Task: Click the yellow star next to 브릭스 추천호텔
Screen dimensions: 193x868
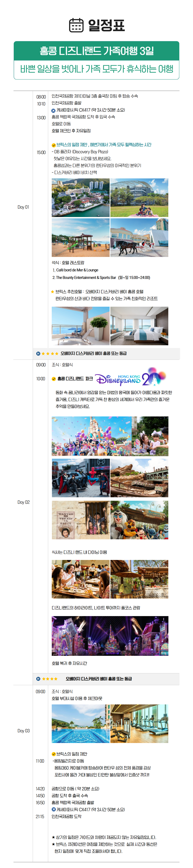Action: tap(52, 292)
